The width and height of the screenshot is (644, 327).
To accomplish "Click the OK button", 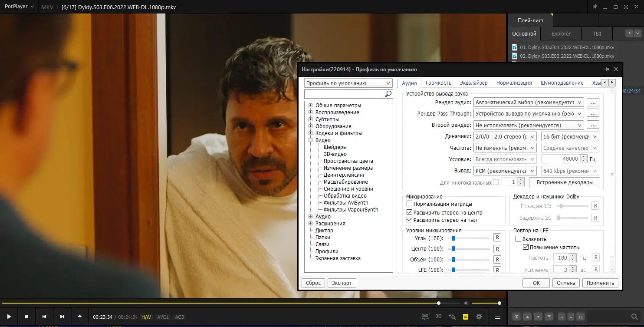I will (536, 283).
